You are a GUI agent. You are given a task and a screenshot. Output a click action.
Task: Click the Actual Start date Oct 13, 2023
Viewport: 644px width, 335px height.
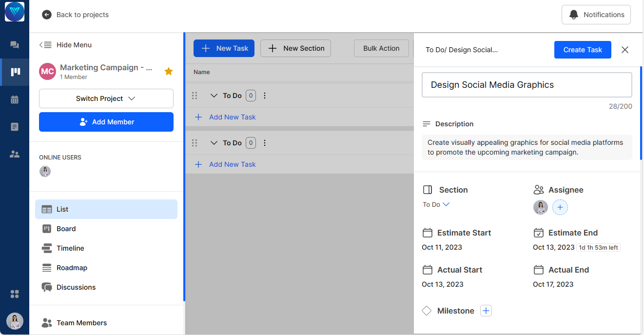point(442,284)
